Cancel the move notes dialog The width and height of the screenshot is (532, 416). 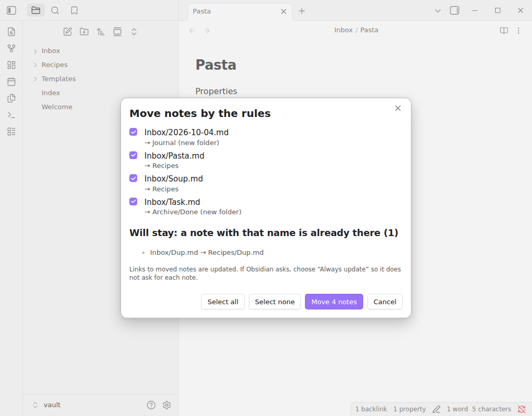pos(385,302)
